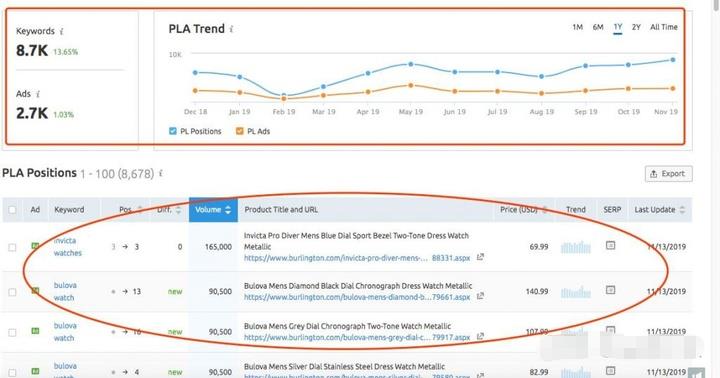Click the Nov 19 blue data point on chart

click(673, 60)
